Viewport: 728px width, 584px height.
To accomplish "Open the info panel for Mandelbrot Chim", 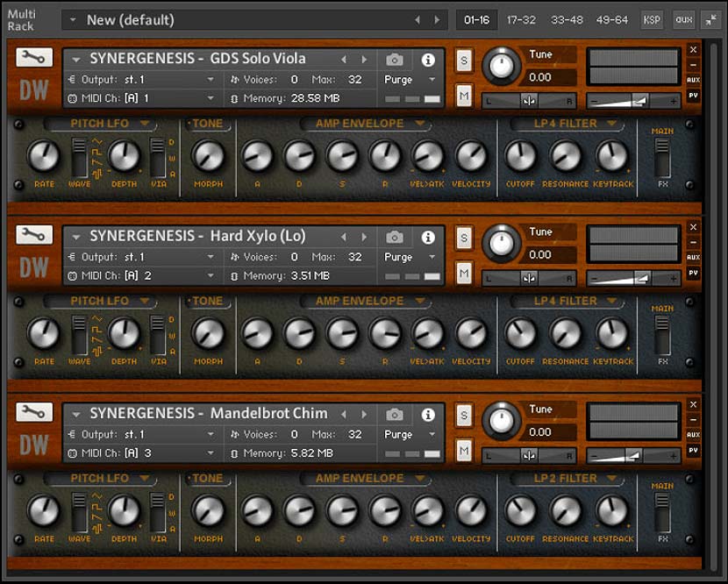I will coord(428,415).
